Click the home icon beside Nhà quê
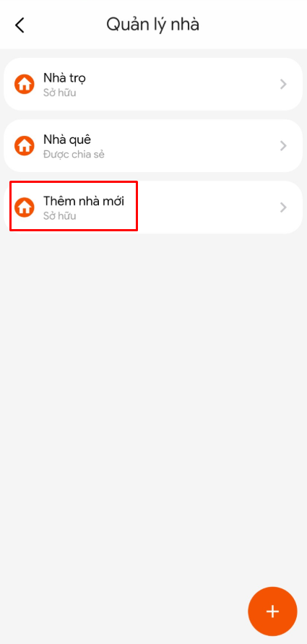This screenshot has height=644, width=307. point(25,146)
